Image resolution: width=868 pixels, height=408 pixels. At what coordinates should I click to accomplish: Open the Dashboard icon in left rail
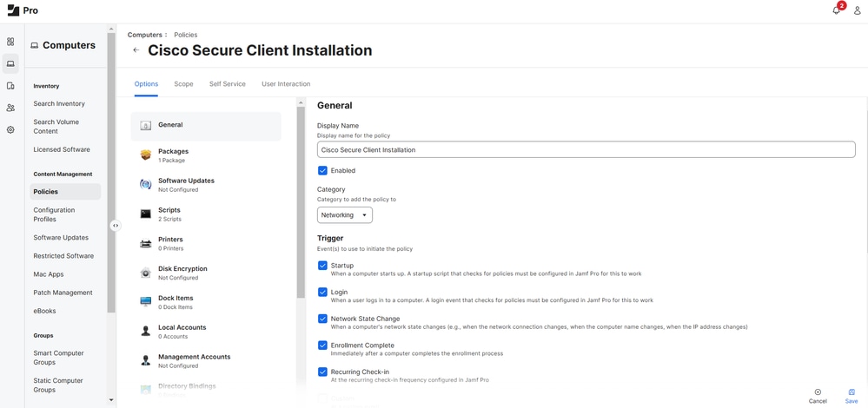[x=10, y=41]
